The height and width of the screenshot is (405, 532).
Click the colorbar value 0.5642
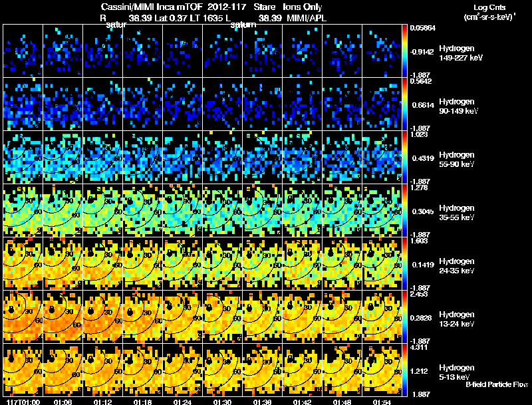pos(421,81)
